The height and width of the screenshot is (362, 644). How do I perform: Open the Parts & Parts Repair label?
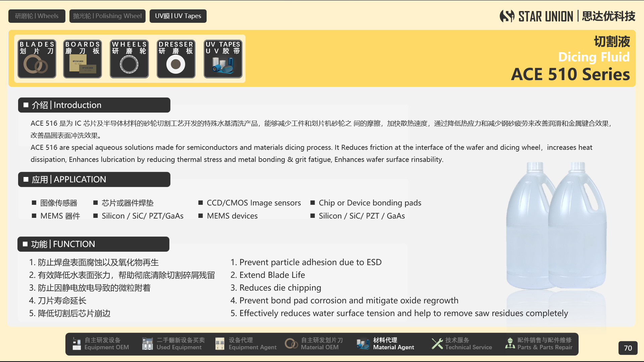pos(545,344)
